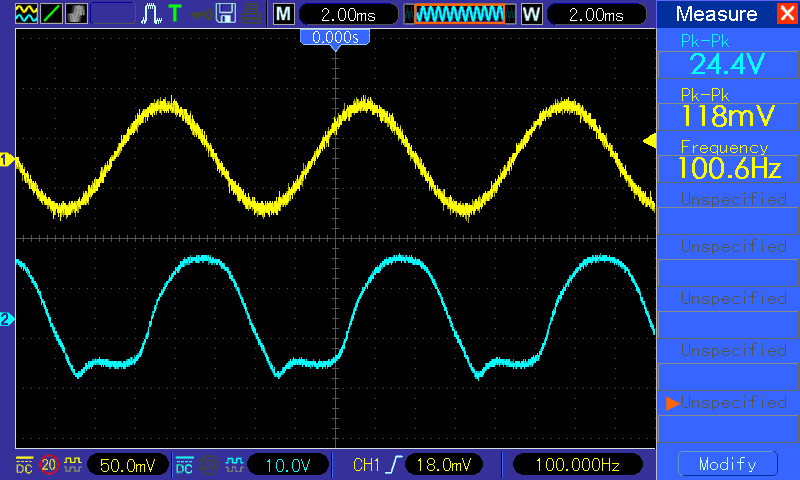The height and width of the screenshot is (480, 800).
Task: Click the W window timebase icon
Action: click(530, 14)
